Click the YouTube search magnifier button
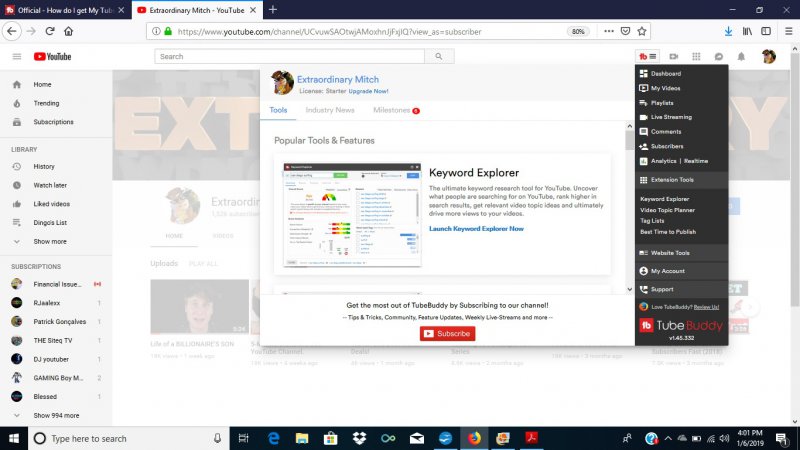Screen dimensions: 800x450 coord(439,56)
